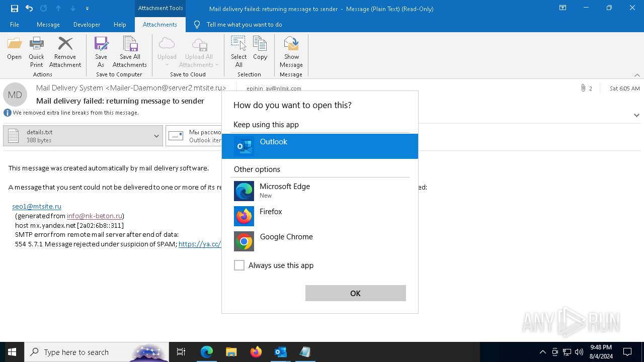Click the Save icon in title bar
Viewport: 644px width, 362px height.
click(15, 8)
